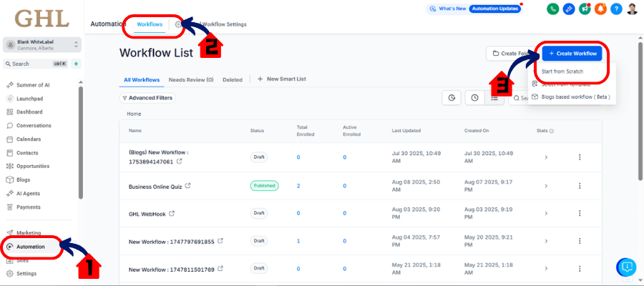Open three-dot menu for Business Online Quiz
Screen dimensions: 644x286
(580, 185)
